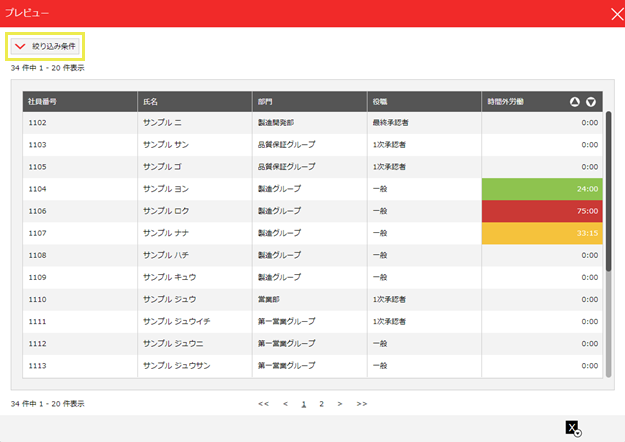Click the name サンプル キュウ
The image size is (625, 442).
[169, 277]
